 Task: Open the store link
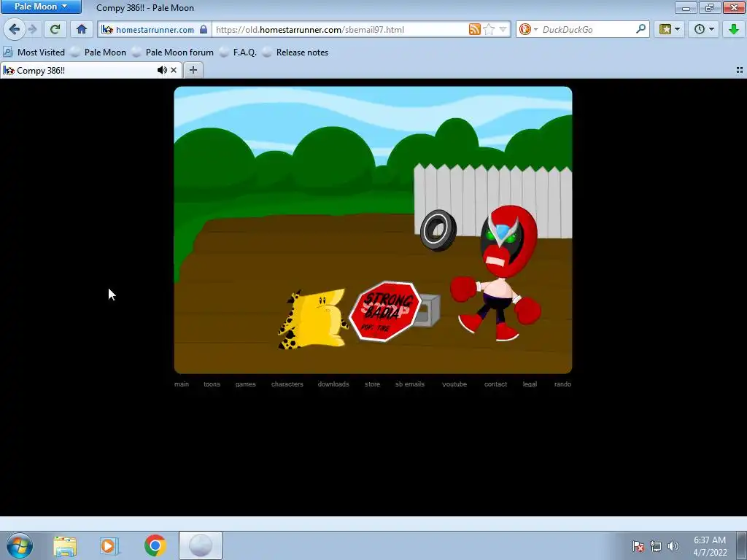coord(373,384)
